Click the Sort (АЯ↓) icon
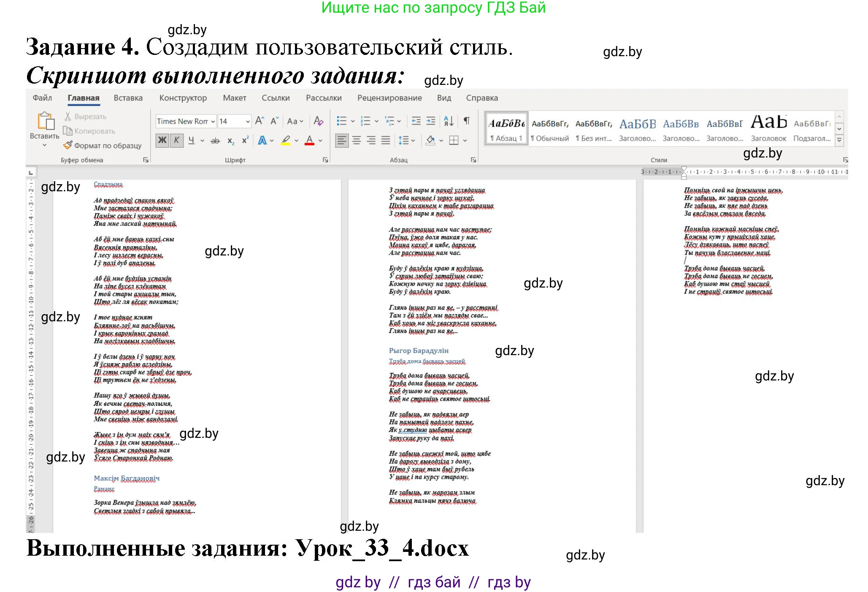 click(449, 121)
